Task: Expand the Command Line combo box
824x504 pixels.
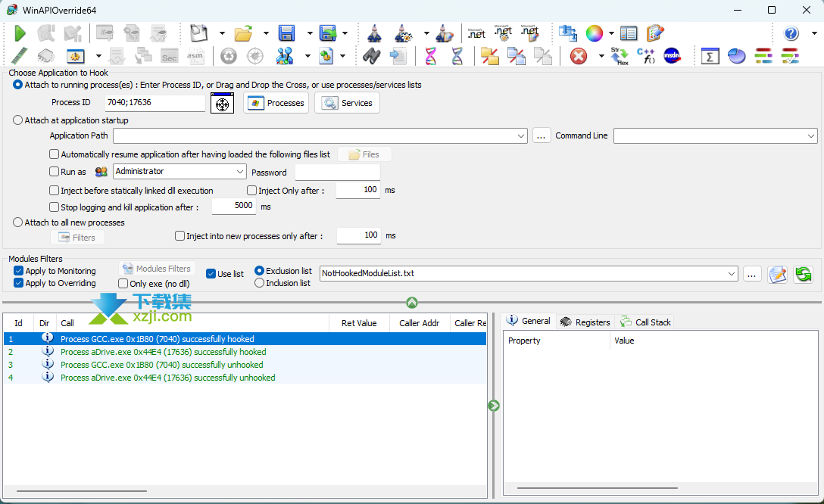Action: click(x=811, y=136)
